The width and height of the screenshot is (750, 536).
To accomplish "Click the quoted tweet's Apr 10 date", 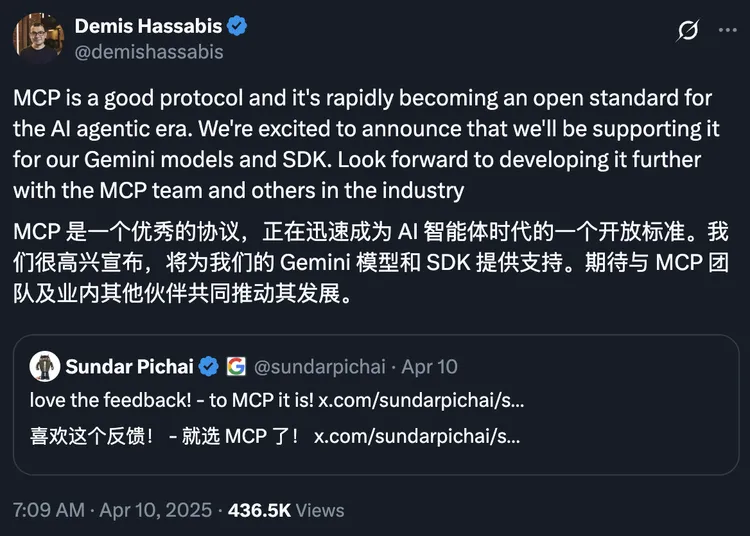I will coord(430,367).
